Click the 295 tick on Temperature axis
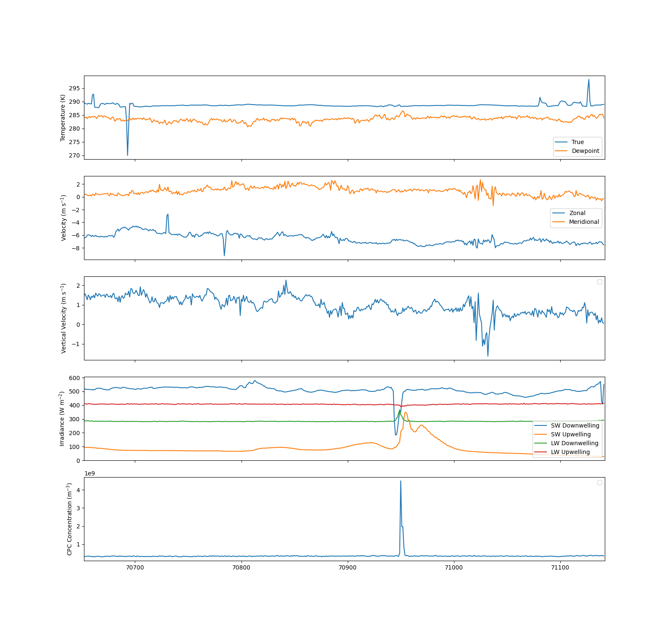672x630 pixels. tap(74, 88)
